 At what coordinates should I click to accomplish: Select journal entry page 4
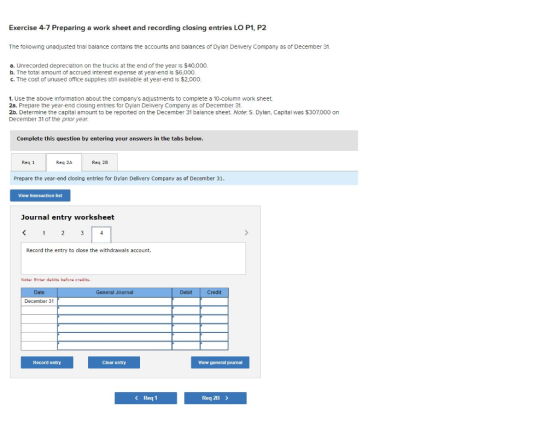101,234
